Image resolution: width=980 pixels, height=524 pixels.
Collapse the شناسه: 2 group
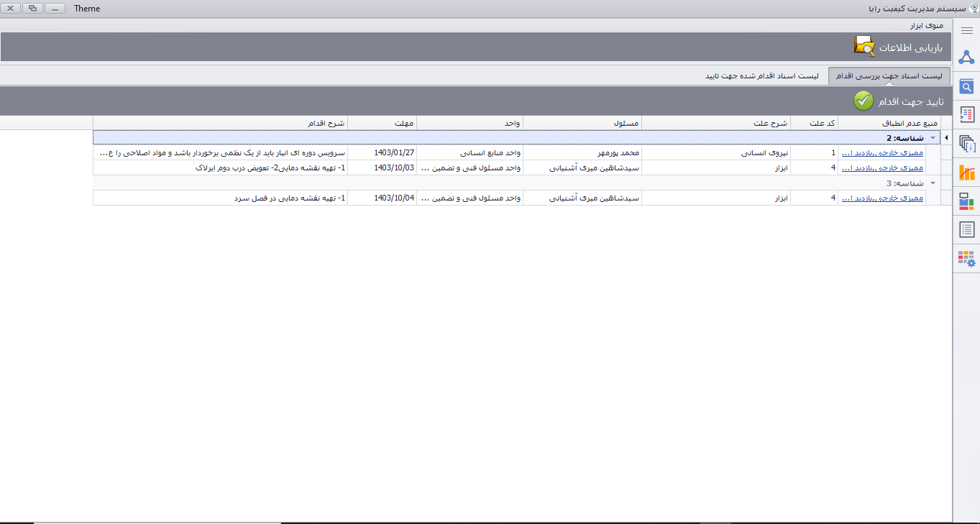(933, 138)
